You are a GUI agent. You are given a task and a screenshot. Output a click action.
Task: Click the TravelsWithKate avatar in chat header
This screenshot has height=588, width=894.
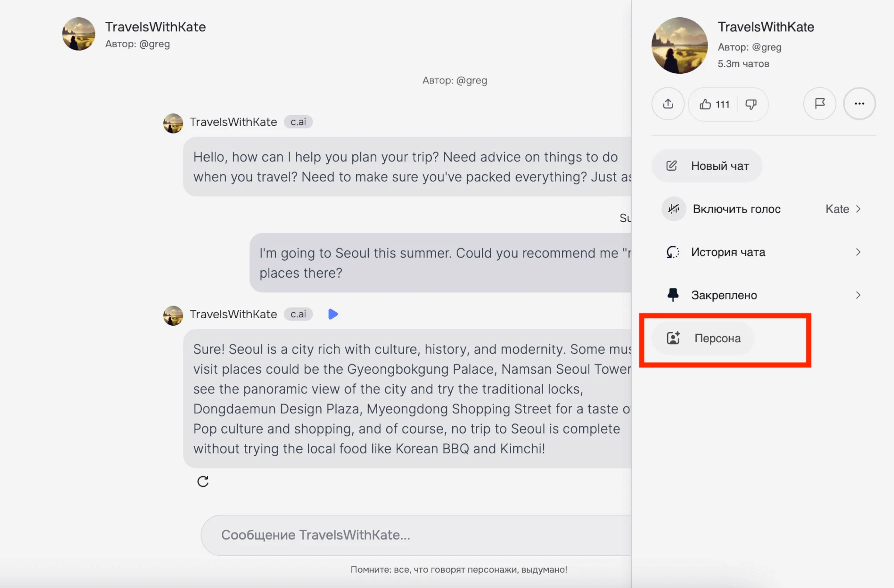click(x=79, y=34)
